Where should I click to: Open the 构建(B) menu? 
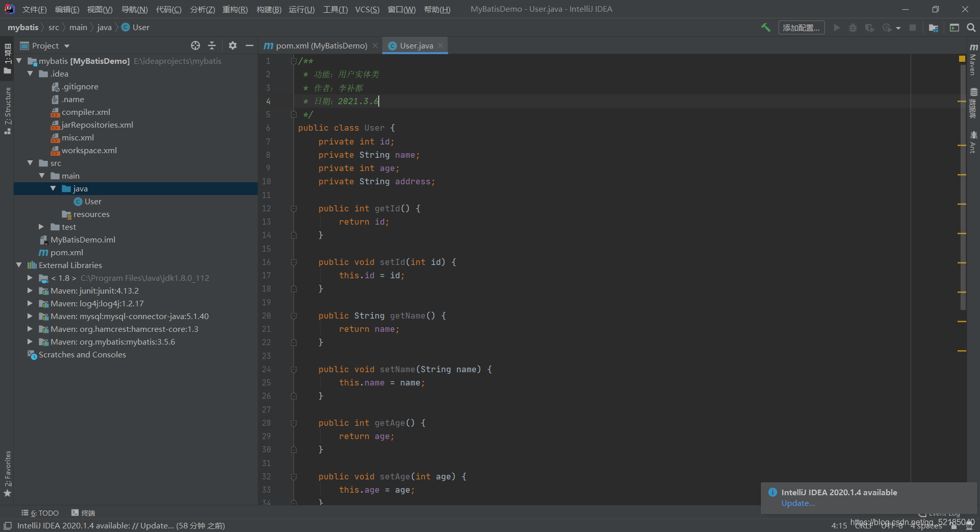(x=269, y=9)
